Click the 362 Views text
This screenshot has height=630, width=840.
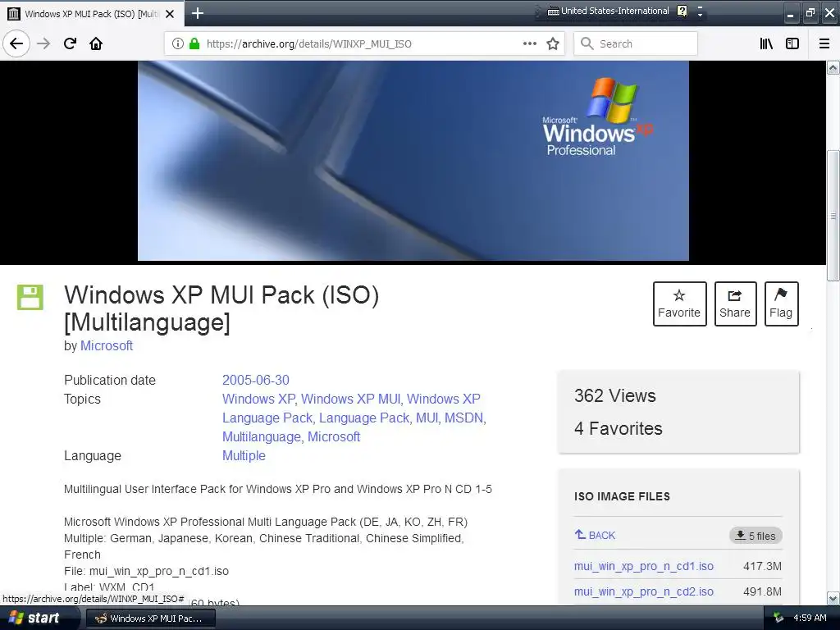pyautogui.click(x=615, y=395)
